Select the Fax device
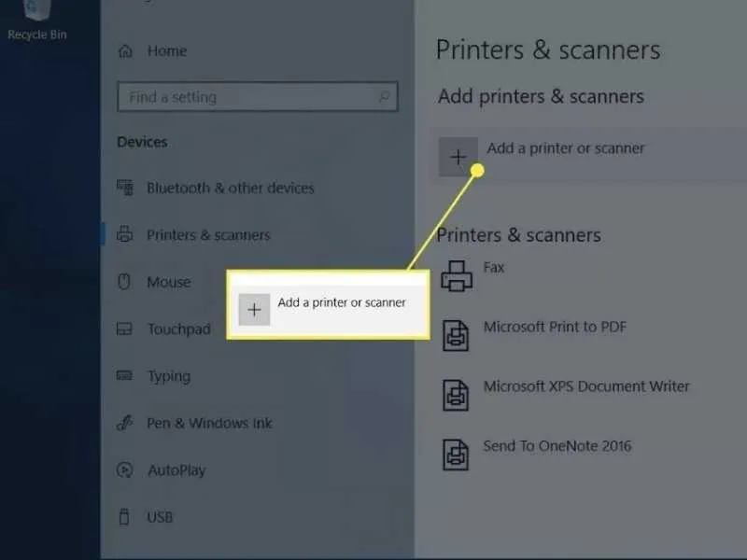The image size is (747, 560). pyautogui.click(x=493, y=268)
